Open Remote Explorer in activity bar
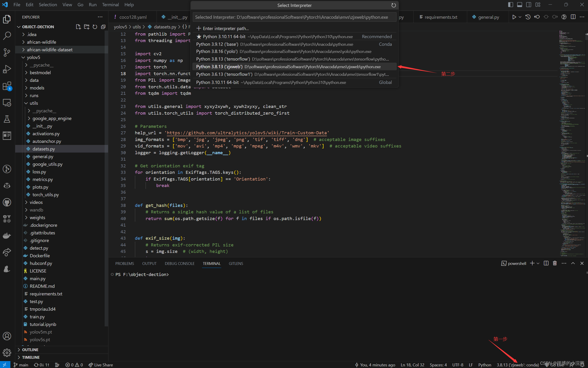This screenshot has height=368, width=588. coord(7,102)
